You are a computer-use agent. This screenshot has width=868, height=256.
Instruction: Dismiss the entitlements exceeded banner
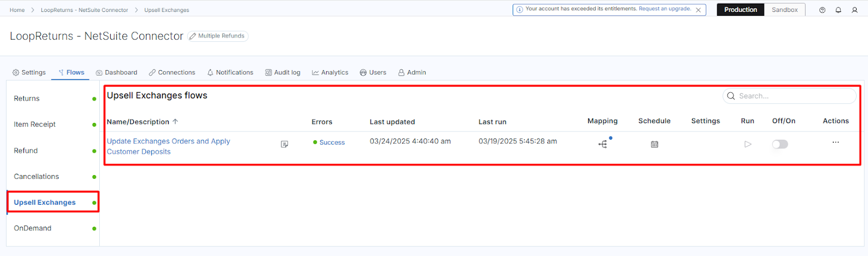698,10
